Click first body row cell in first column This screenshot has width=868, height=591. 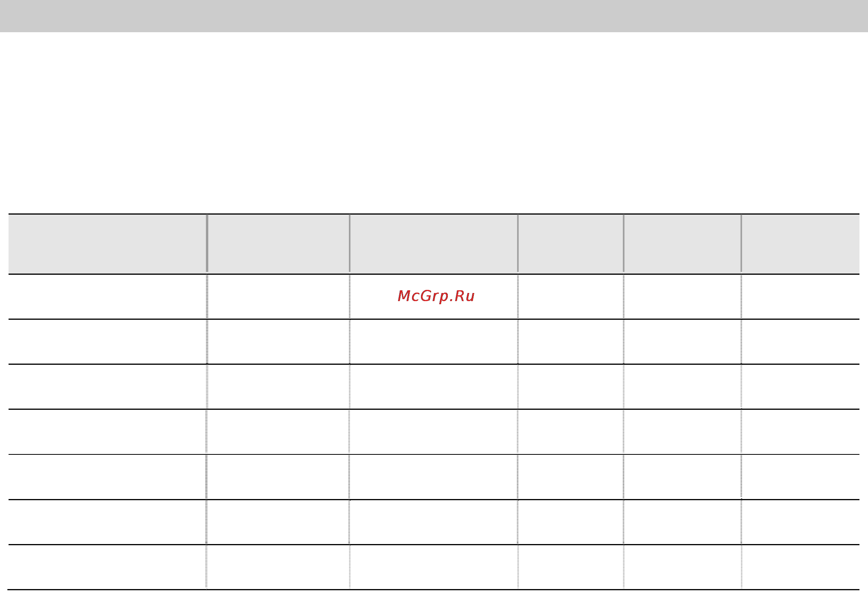pyautogui.click(x=107, y=297)
